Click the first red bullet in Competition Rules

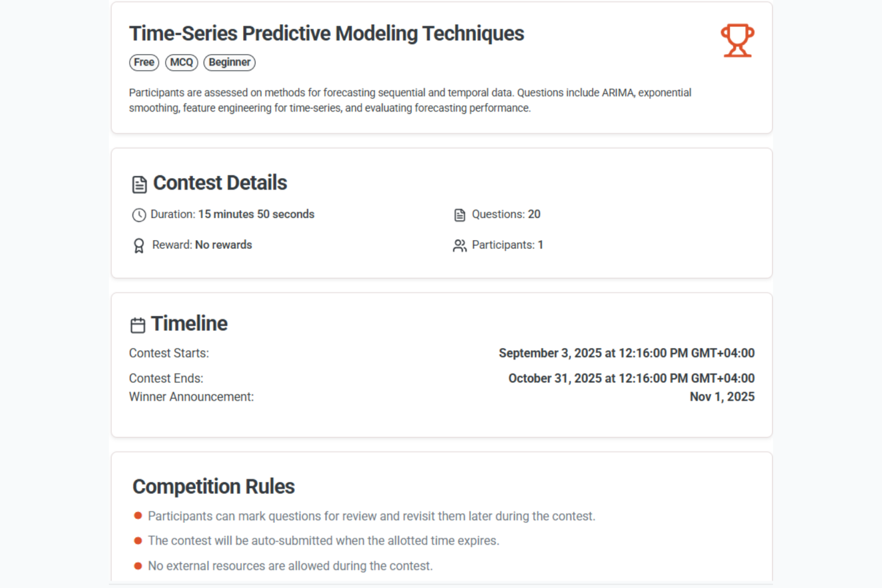tap(138, 516)
